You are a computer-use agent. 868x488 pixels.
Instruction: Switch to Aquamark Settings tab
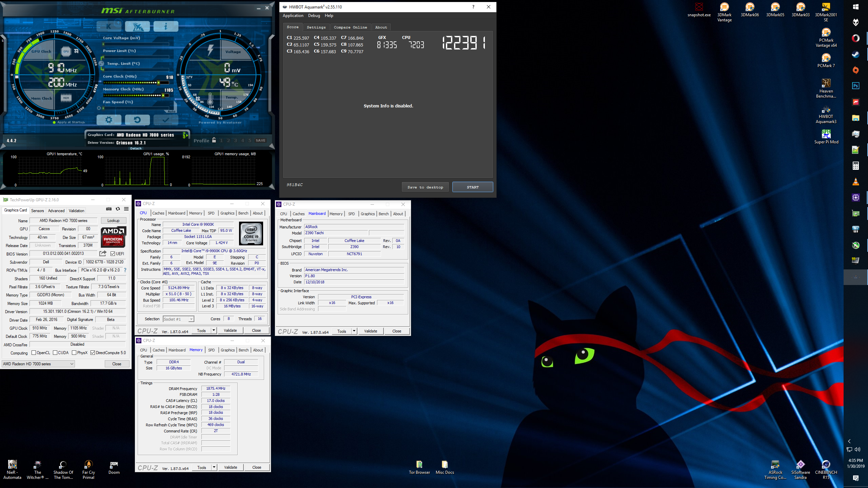pyautogui.click(x=316, y=27)
